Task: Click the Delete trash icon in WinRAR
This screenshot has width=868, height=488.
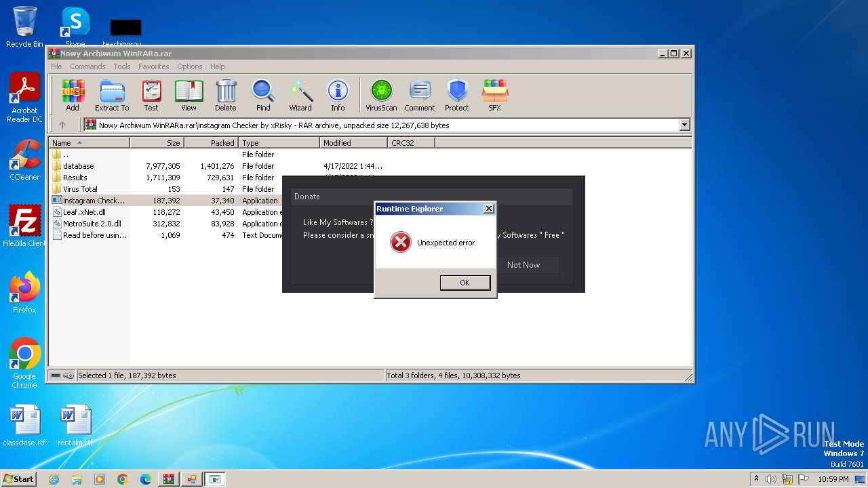Action: 226,96
